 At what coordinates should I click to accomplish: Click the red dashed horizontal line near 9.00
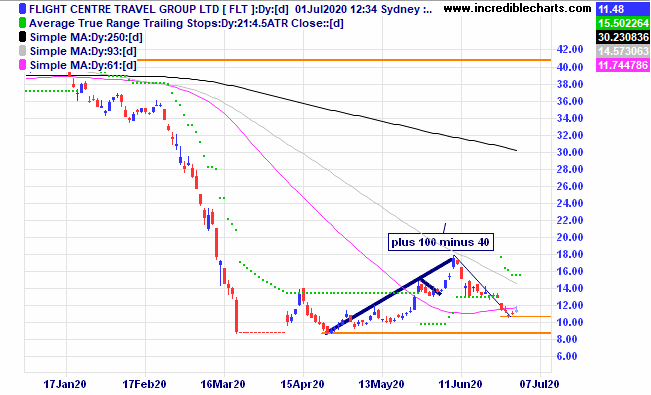tap(261, 332)
